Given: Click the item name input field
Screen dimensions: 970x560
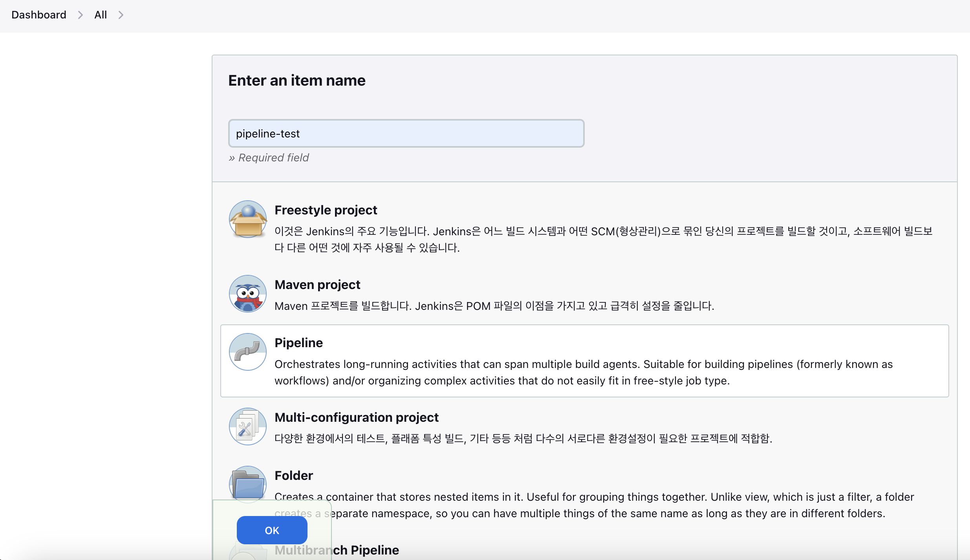Looking at the screenshot, I should [406, 134].
